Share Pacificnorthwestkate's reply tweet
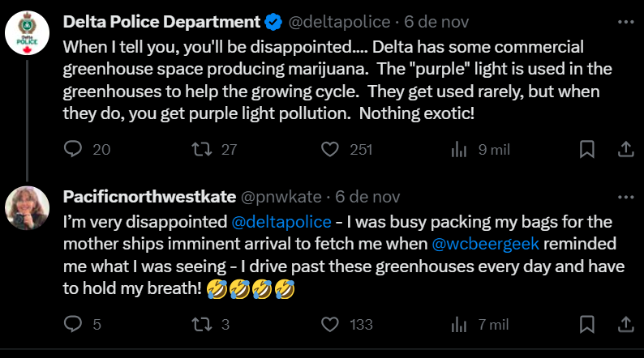 pyautogui.click(x=626, y=324)
